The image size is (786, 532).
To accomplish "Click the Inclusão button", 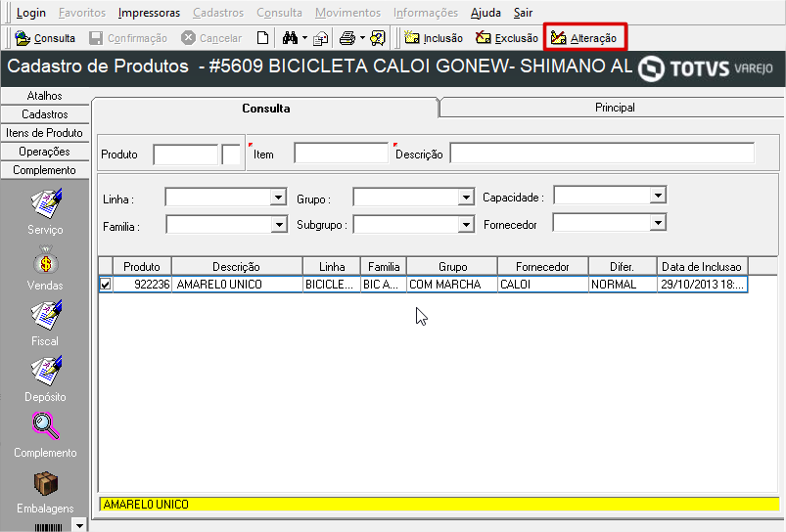I will click(x=434, y=38).
